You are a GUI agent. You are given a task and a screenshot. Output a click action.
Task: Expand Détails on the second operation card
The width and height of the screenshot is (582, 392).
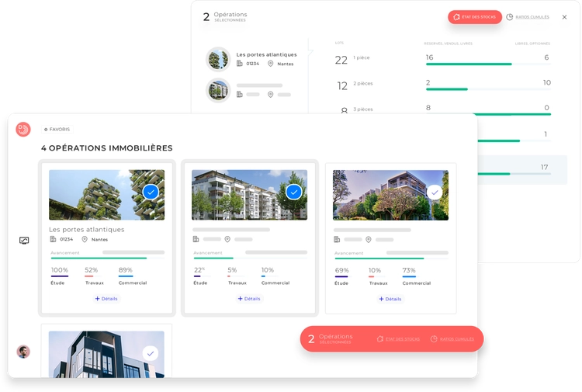(x=249, y=298)
